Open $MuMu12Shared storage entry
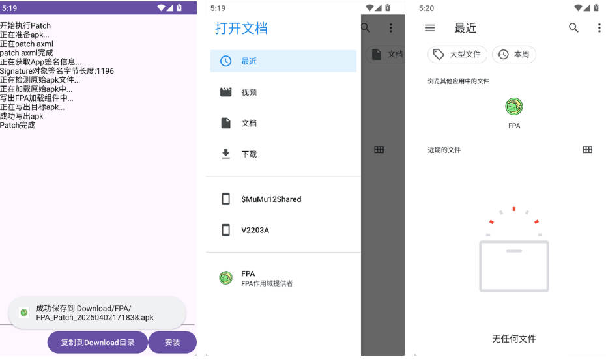606x364 pixels. click(x=283, y=199)
